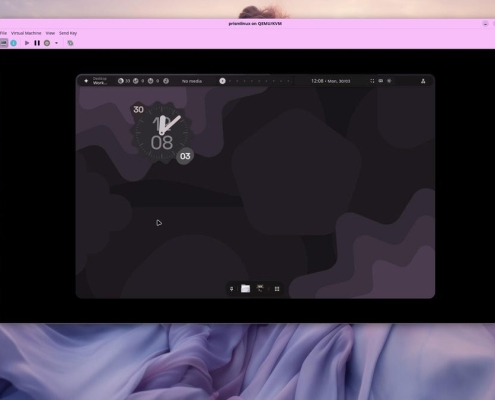This screenshot has width=495, height=400.
Task: Click the No media player label
Action: (192, 81)
